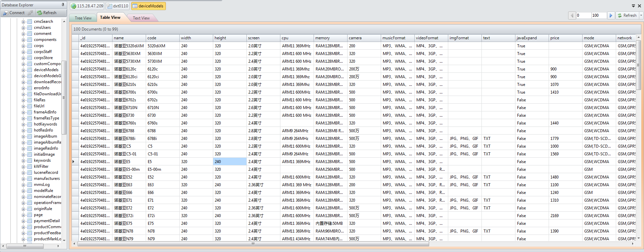644x252 pixels.
Task: Select the productFeedba collection in tree
Action: coord(47,233)
